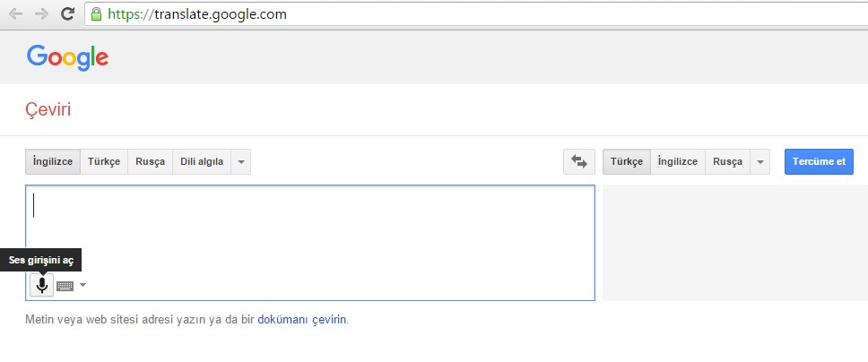
Task: Swap languages with the arrows icon
Action: [x=578, y=161]
